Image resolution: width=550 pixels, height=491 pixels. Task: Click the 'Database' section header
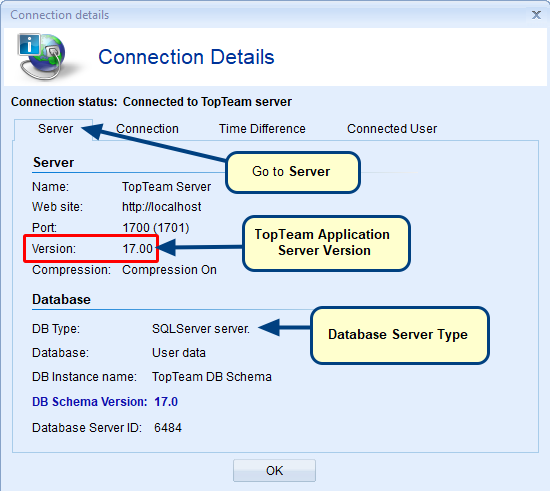click(x=61, y=300)
